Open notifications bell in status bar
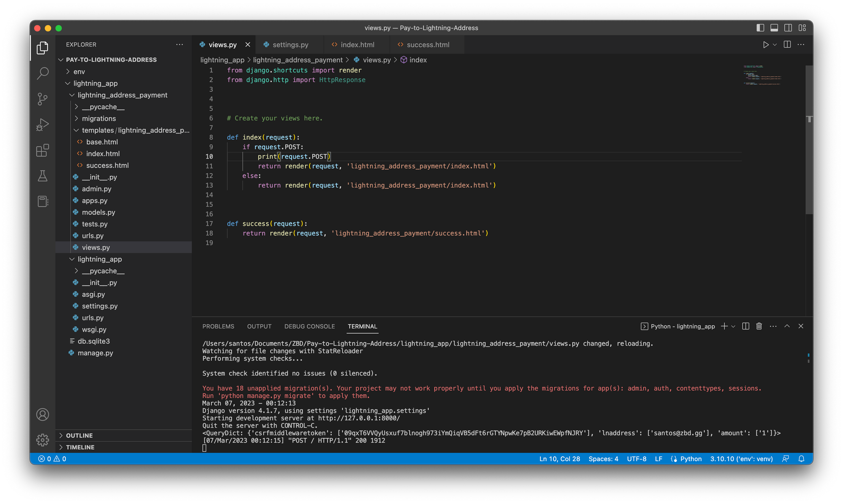Image resolution: width=843 pixels, height=504 pixels. click(x=801, y=459)
